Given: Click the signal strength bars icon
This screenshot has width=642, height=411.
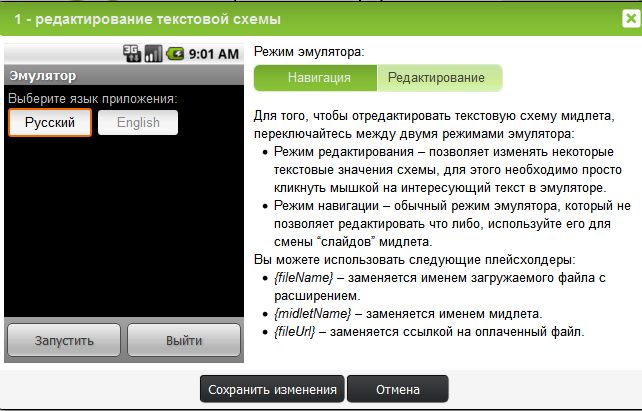Looking at the screenshot, I should click(x=154, y=53).
